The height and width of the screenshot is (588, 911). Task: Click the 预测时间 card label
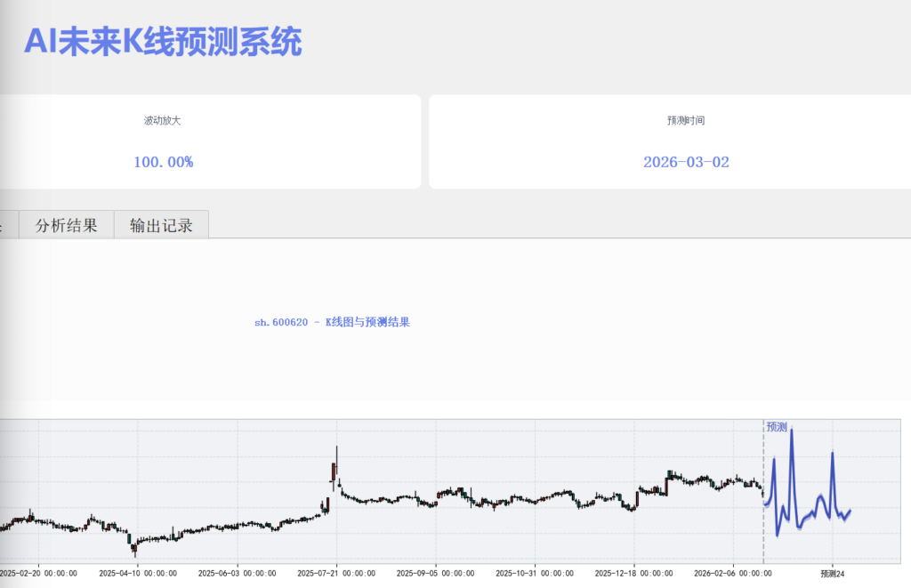pos(686,120)
